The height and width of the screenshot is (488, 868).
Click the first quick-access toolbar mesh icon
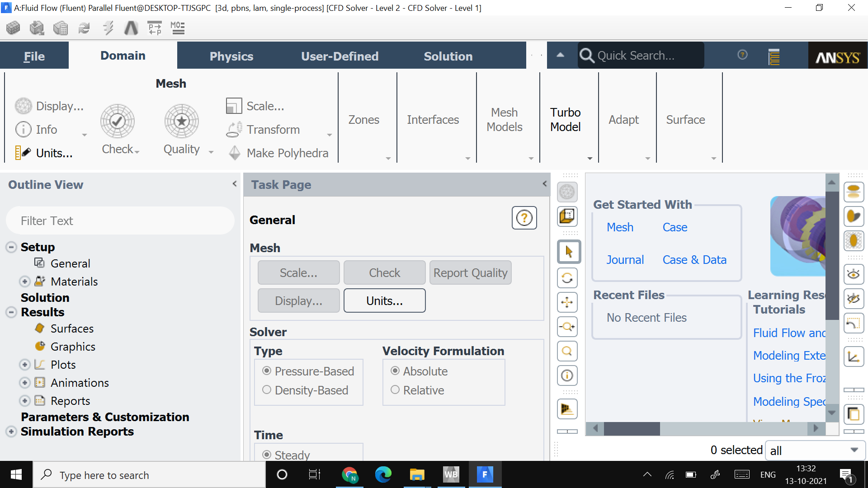click(x=13, y=28)
